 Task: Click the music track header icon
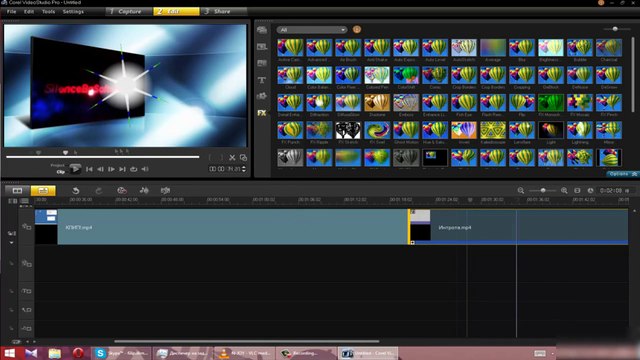pyautogui.click(x=27, y=328)
